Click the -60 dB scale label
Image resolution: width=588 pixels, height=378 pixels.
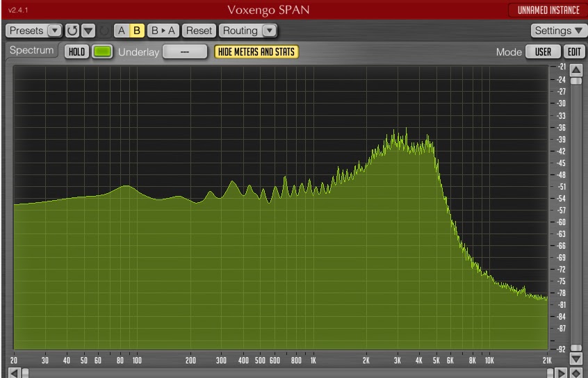click(562, 222)
